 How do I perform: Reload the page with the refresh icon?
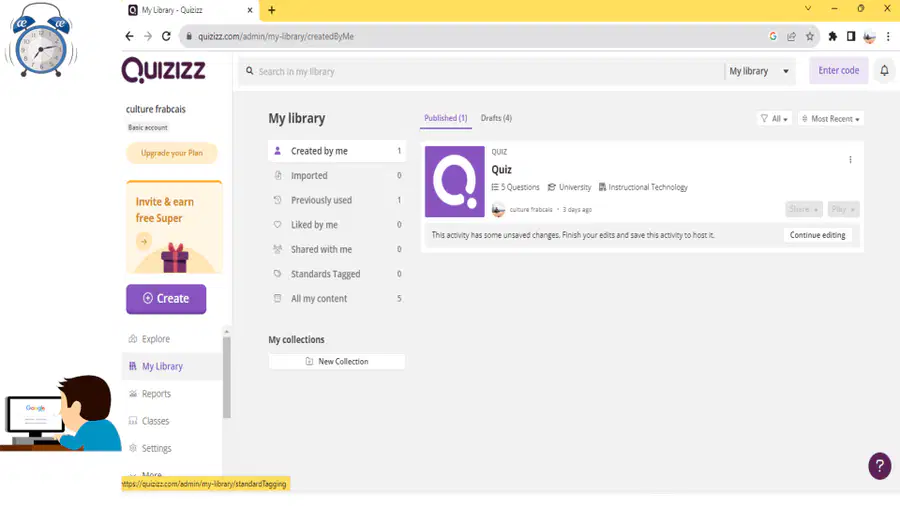click(x=166, y=36)
